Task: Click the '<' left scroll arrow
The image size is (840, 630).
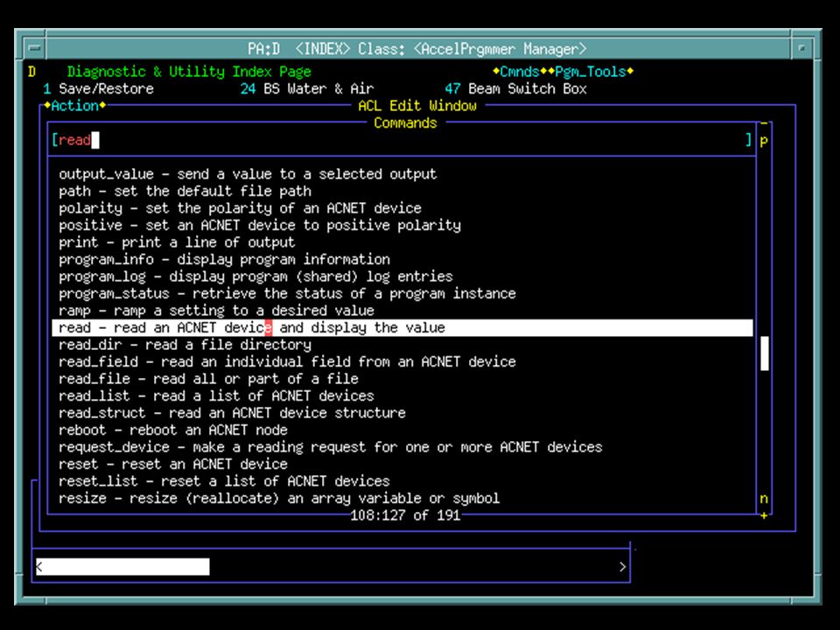Action: (39, 567)
